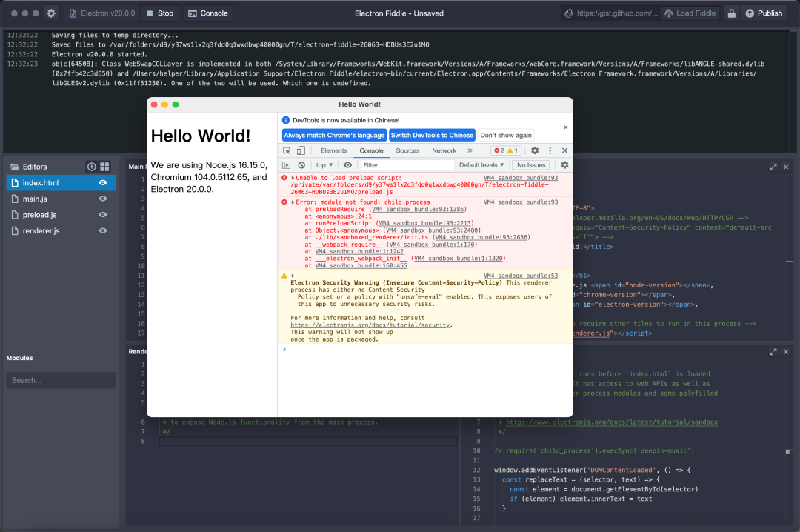
Task: Open the Default levels dropdown
Action: click(481, 165)
